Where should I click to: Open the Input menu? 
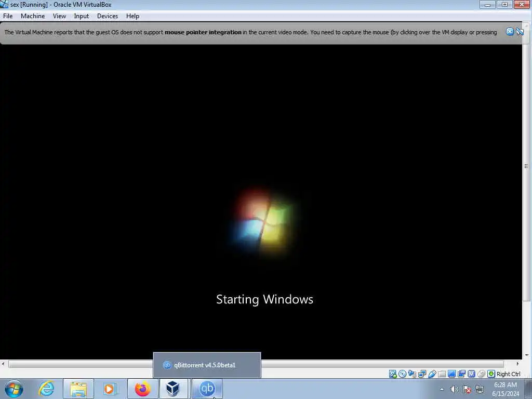(x=82, y=16)
